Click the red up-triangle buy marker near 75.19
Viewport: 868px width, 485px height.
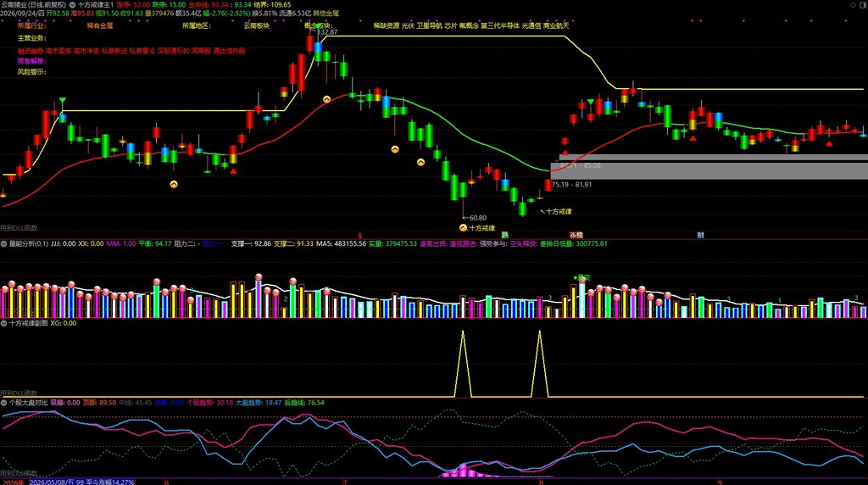pos(565,153)
